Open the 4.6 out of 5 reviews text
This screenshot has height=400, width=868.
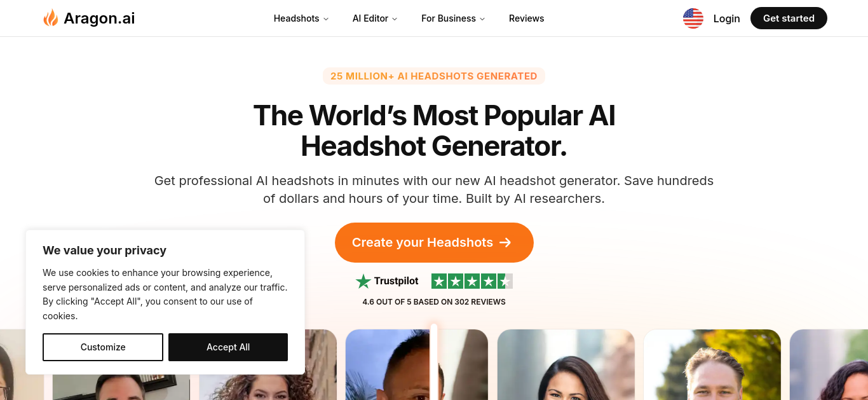434,302
